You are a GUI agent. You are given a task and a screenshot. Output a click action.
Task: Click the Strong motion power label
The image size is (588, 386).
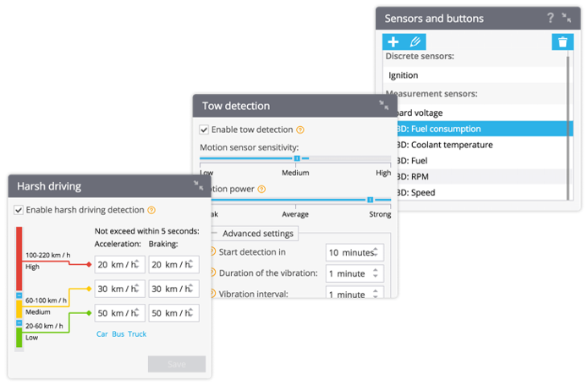[x=380, y=214]
